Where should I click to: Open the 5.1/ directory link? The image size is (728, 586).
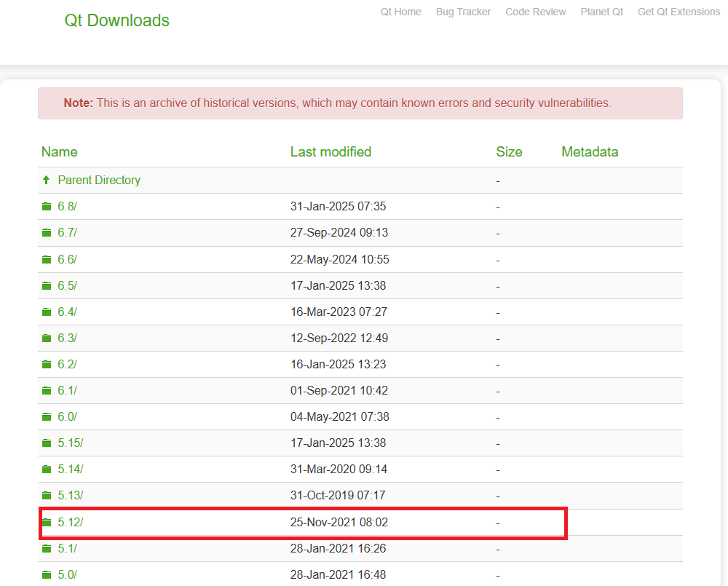(67, 548)
